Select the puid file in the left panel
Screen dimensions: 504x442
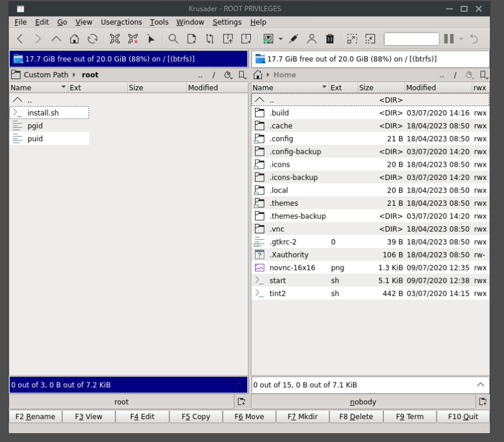pos(49,138)
